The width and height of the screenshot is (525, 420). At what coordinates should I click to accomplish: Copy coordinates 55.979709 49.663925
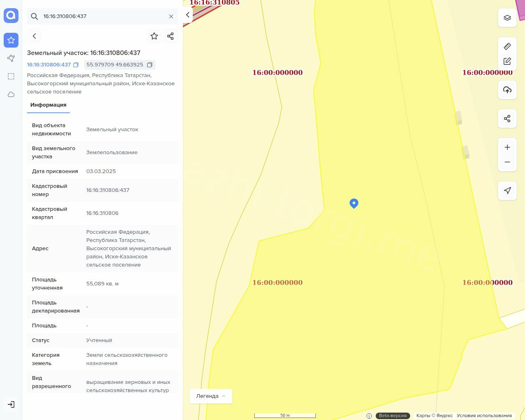[150, 65]
